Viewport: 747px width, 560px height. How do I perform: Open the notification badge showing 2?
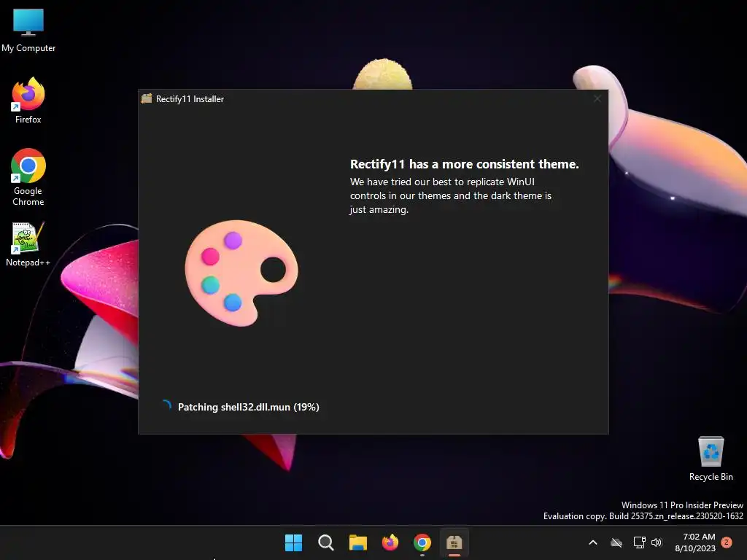(727, 542)
